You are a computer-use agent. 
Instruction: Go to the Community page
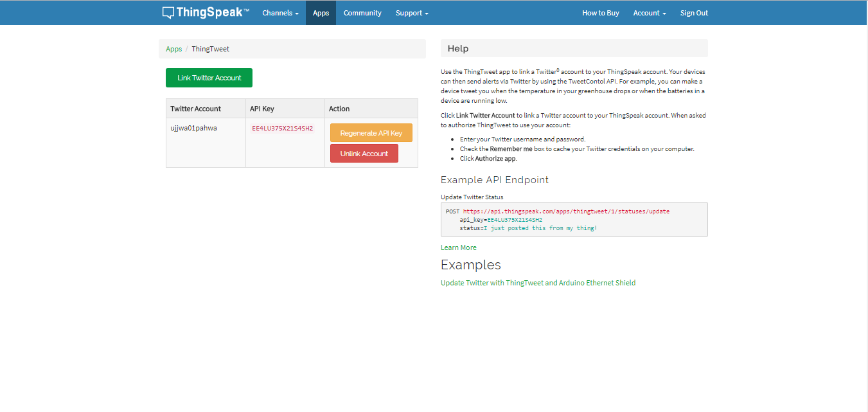tap(362, 13)
